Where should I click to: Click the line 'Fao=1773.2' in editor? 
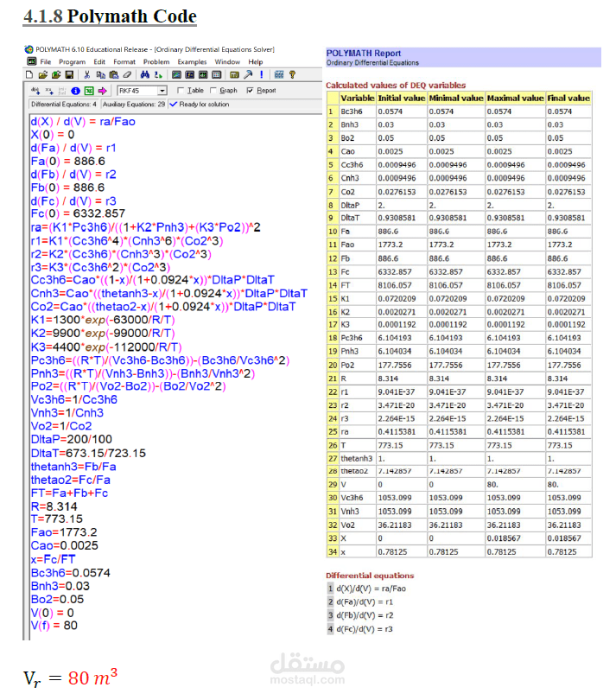point(64,532)
